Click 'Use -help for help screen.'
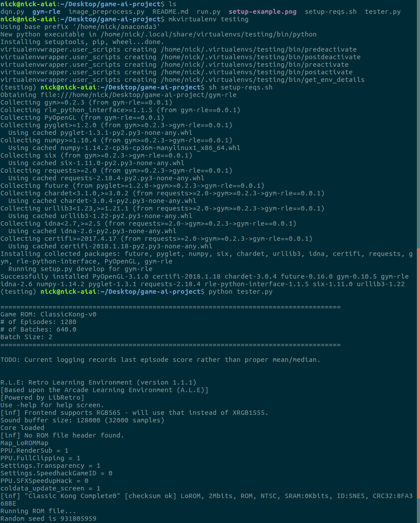Viewport: 420px width, 523px height. [52, 405]
